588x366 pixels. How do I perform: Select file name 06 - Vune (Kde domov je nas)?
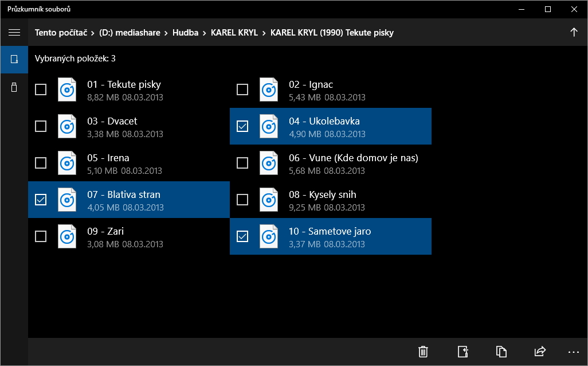354,158
